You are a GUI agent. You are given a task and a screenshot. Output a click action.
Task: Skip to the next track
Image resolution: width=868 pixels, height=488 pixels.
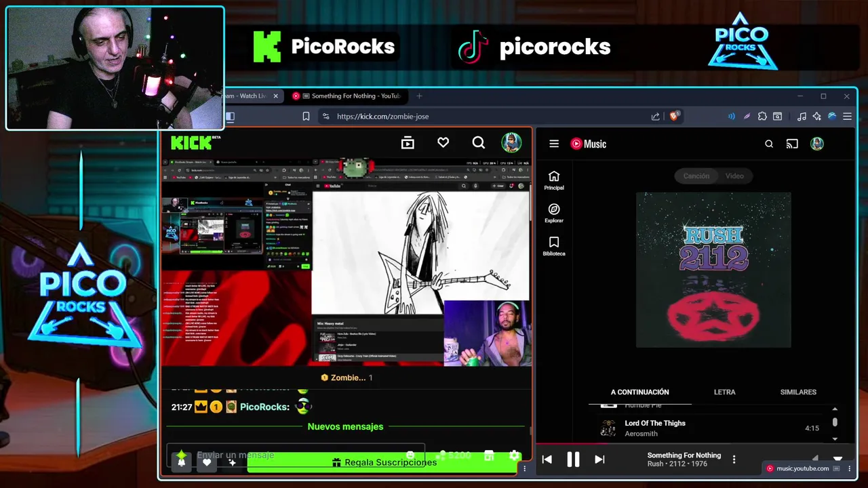[599, 460]
